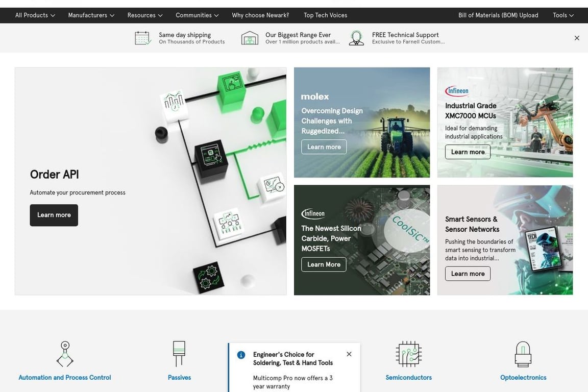Viewport: 588px width, 392px height.
Task: Click Engineer's Choice for Soldering notification title
Action: (293, 359)
